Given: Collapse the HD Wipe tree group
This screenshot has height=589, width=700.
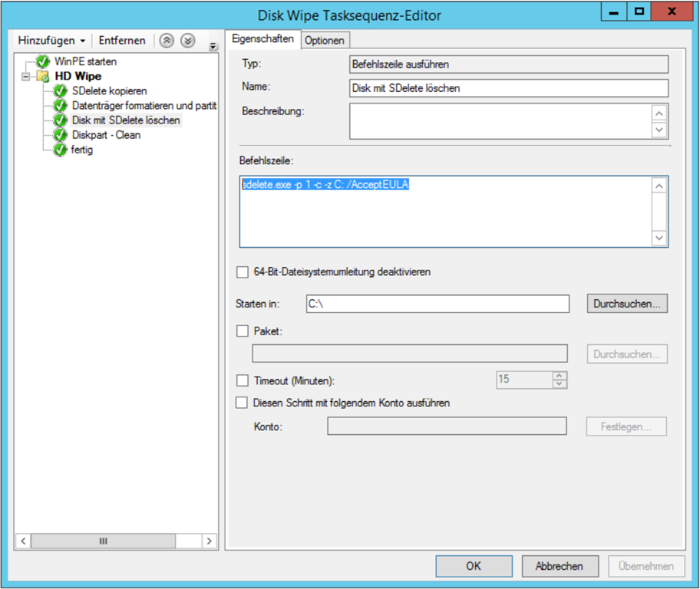Looking at the screenshot, I should (26, 77).
